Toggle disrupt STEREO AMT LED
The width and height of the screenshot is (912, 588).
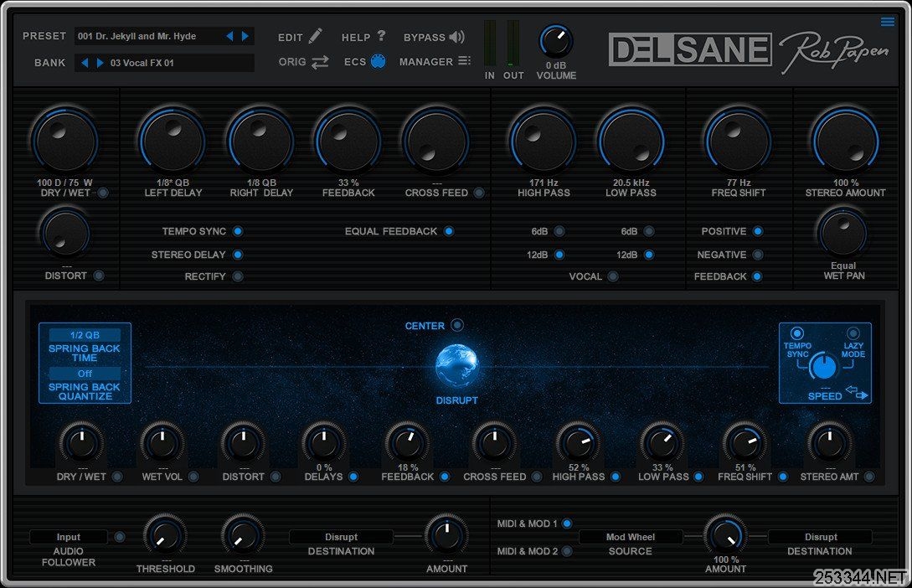click(869, 477)
